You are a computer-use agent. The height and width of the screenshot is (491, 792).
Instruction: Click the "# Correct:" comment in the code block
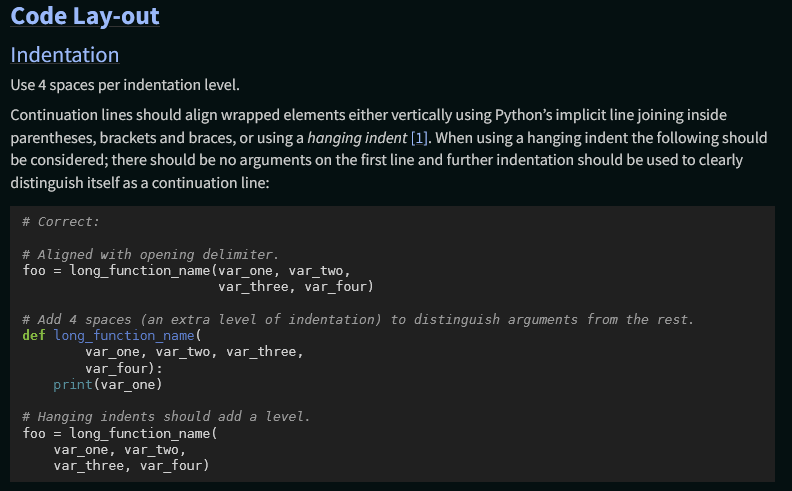tap(61, 222)
